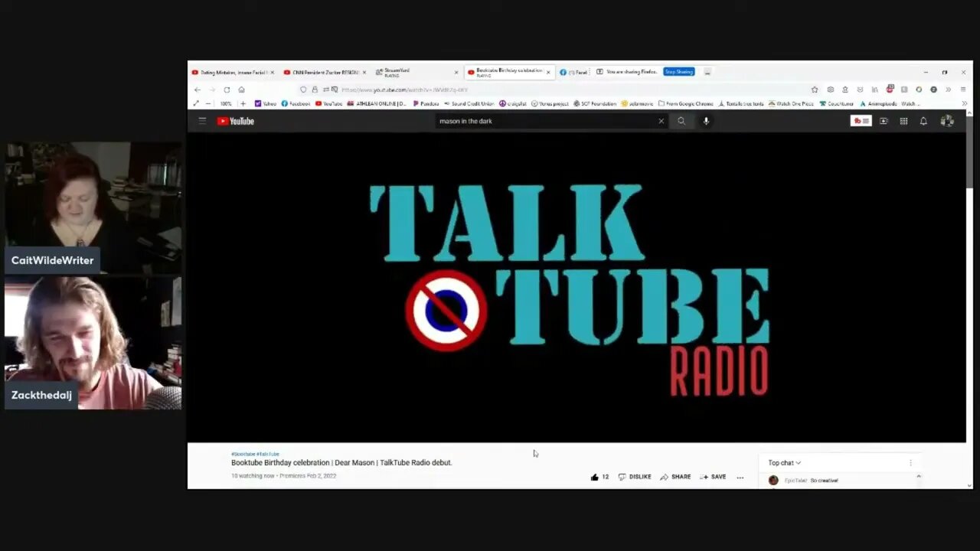The image size is (980, 551).
Task: Click the padlock site security icon
Action: tap(315, 90)
